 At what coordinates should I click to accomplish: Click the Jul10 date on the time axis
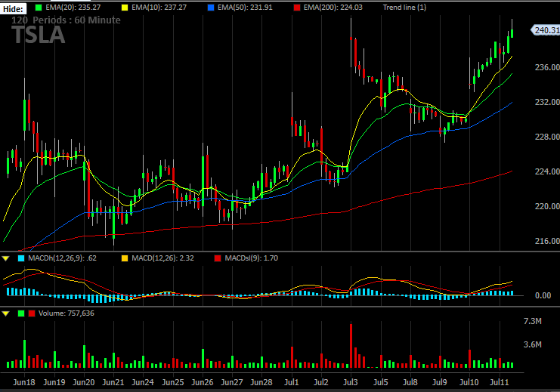click(469, 382)
